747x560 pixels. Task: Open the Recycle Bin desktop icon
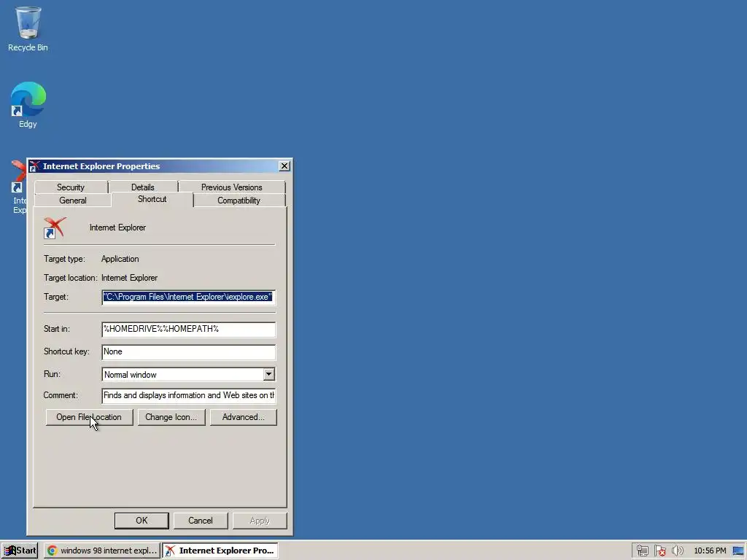tap(28, 28)
